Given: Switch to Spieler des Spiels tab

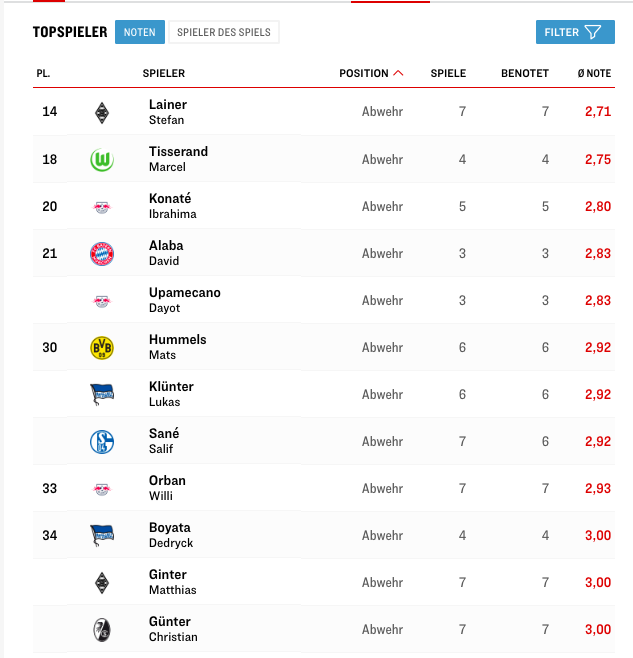Looking at the screenshot, I should (x=224, y=32).
